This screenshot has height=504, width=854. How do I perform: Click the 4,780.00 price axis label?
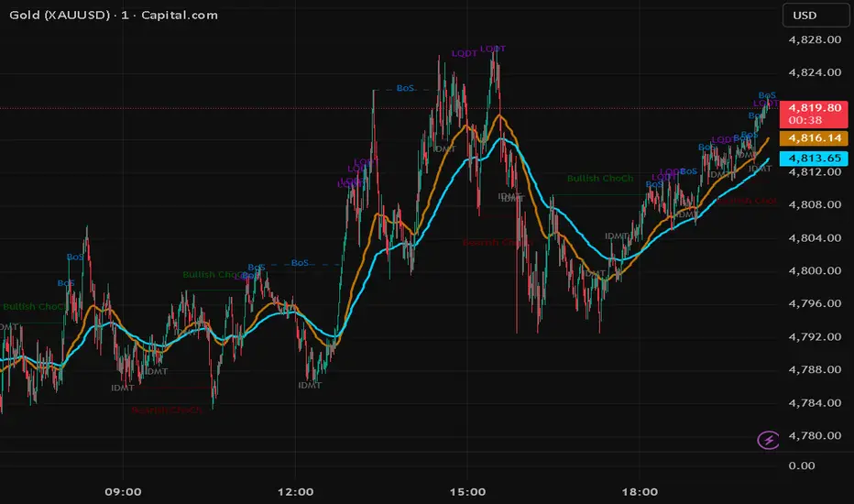coord(815,436)
